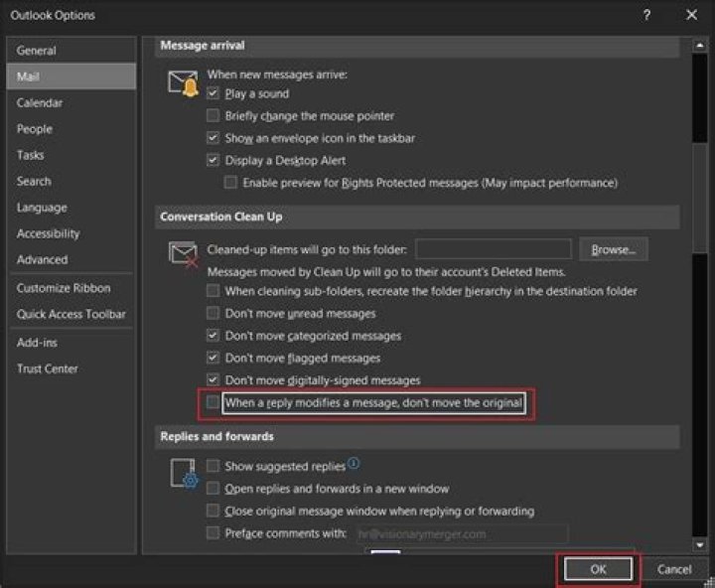Screen dimensions: 715x588
Task: Click the scrollbar down arrow
Action: pyautogui.click(x=699, y=544)
